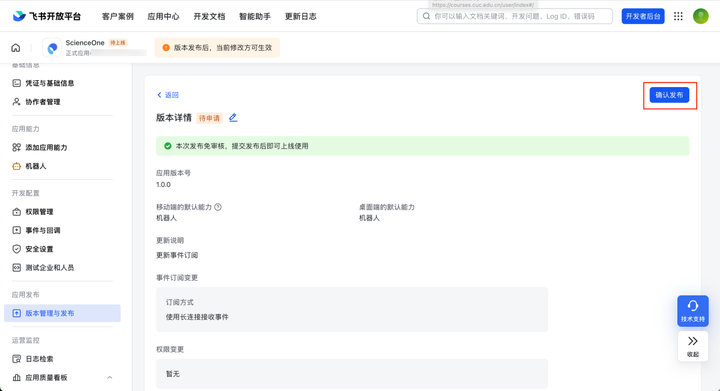This screenshot has height=391, width=720.
Task: Go back via the 返回 link
Action: [x=168, y=95]
